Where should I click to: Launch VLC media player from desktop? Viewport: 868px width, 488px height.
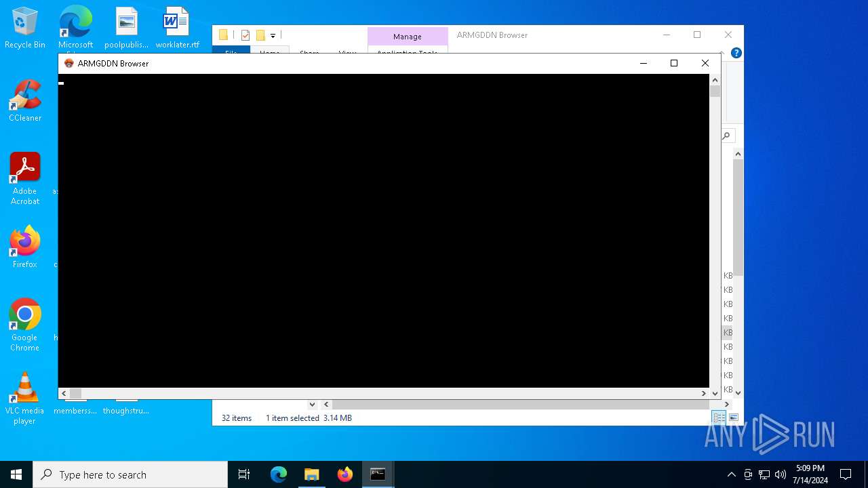(x=25, y=398)
